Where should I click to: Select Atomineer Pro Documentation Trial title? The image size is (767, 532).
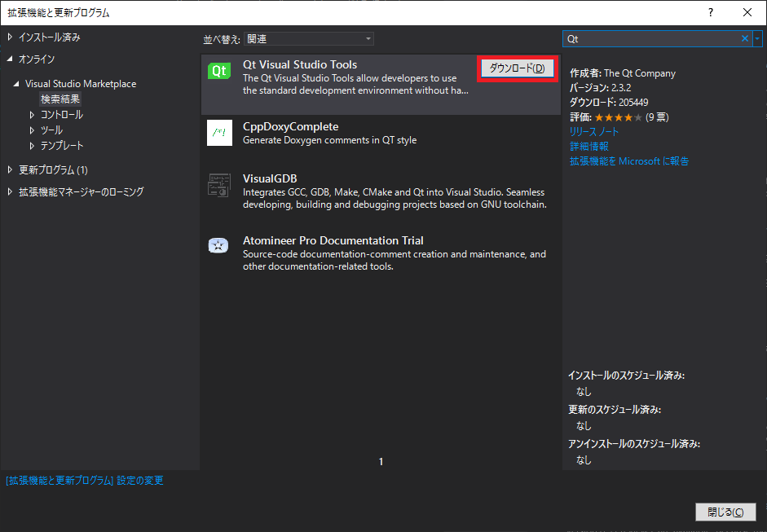pyautogui.click(x=333, y=240)
